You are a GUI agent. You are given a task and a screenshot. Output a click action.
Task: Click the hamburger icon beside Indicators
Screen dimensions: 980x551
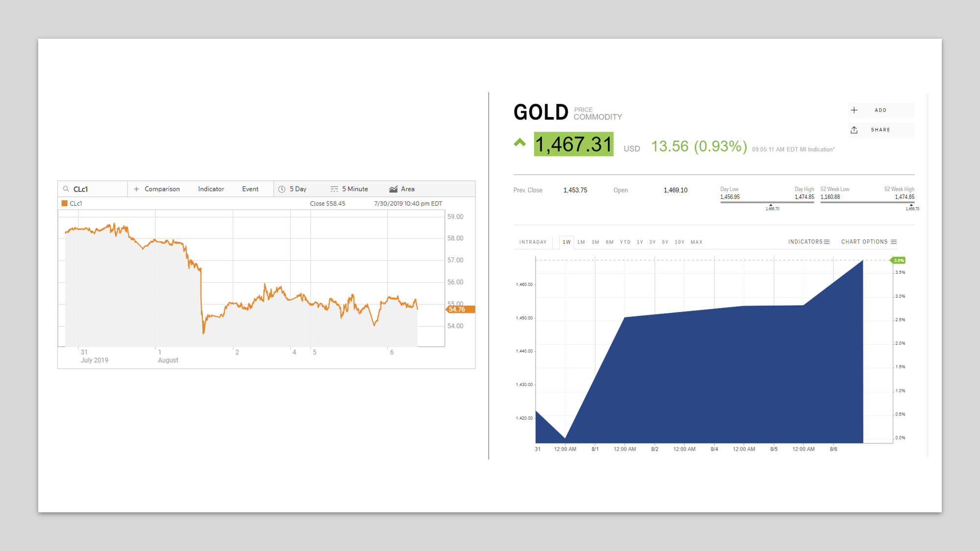click(827, 242)
